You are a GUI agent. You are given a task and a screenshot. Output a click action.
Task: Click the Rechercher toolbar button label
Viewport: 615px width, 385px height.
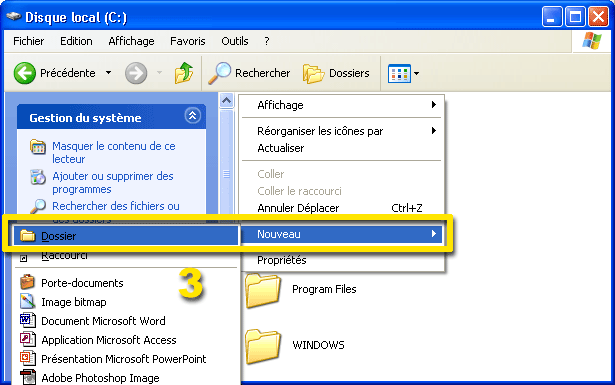click(262, 73)
